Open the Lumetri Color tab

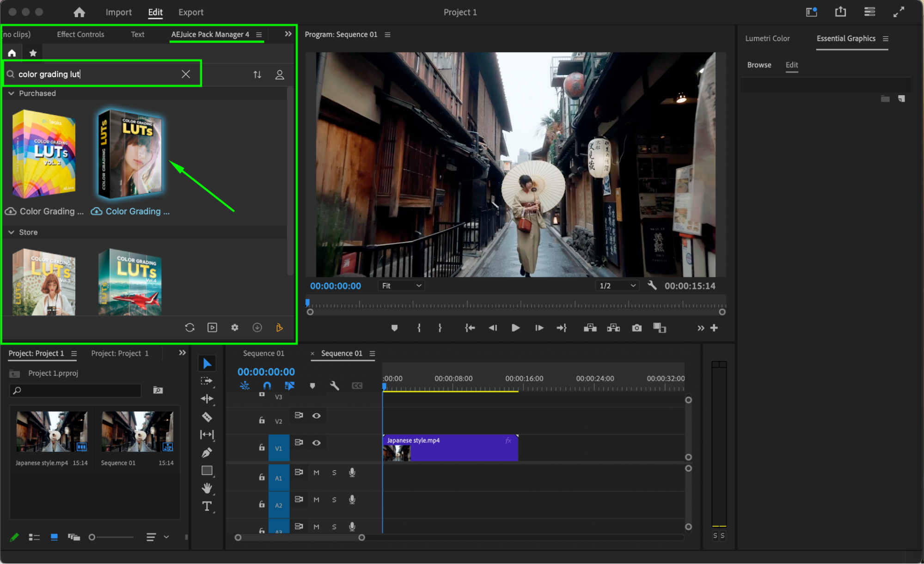coord(767,38)
